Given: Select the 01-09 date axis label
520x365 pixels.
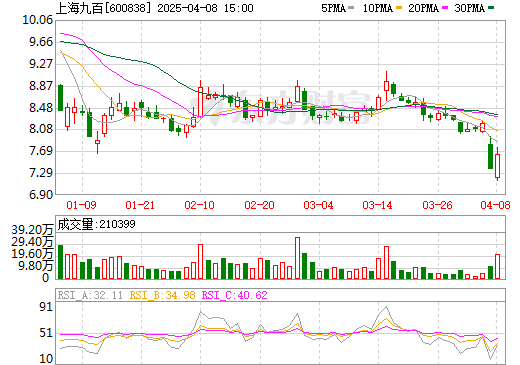Looking at the screenshot, I should pos(81,205).
